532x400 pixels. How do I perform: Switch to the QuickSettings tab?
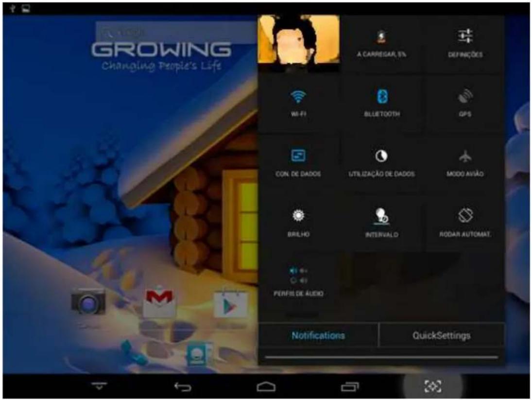[x=442, y=335]
